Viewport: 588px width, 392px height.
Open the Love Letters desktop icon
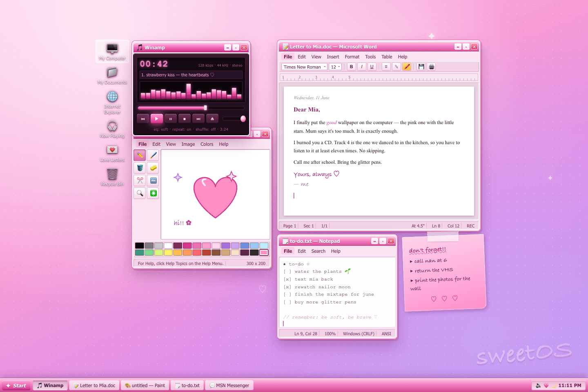pyautogui.click(x=112, y=153)
